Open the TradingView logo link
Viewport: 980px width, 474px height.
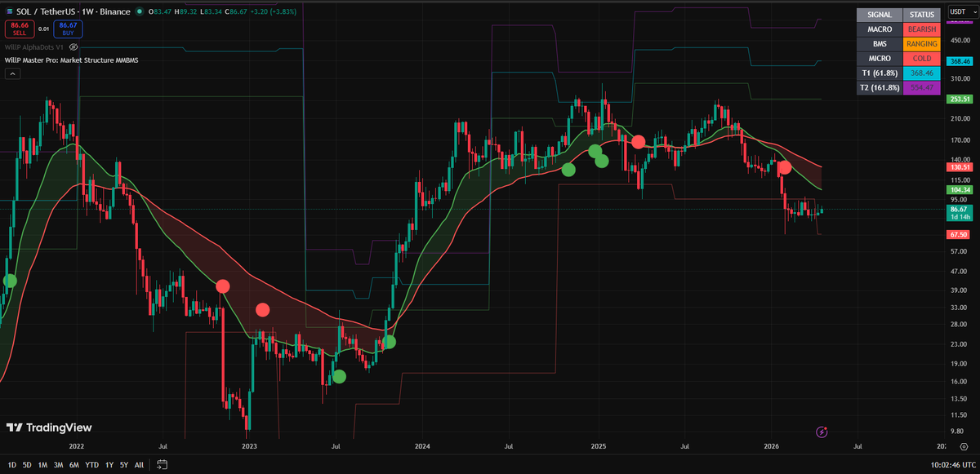coord(49,427)
